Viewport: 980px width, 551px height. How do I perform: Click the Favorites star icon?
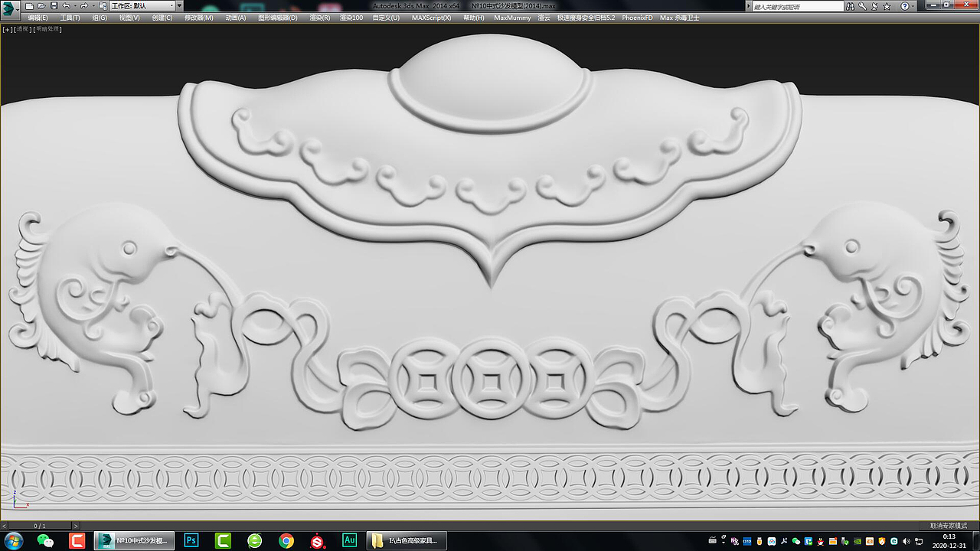(887, 6)
